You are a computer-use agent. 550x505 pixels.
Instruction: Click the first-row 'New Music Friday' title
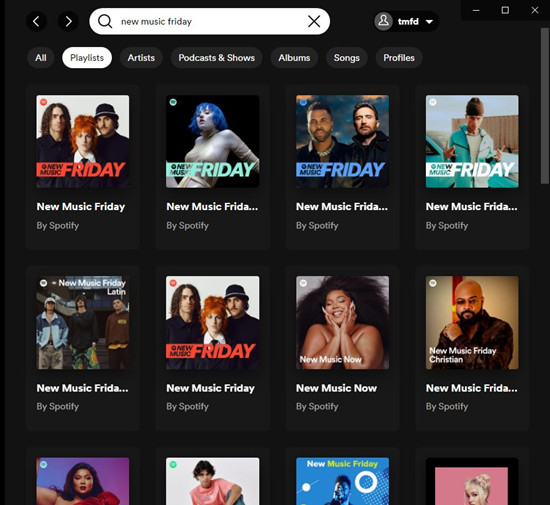tap(81, 207)
